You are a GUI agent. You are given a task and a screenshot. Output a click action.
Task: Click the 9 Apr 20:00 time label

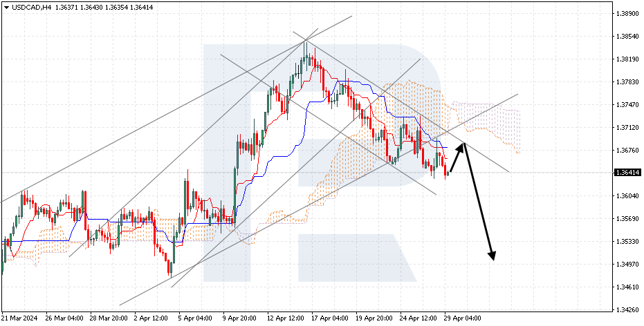coord(239,318)
